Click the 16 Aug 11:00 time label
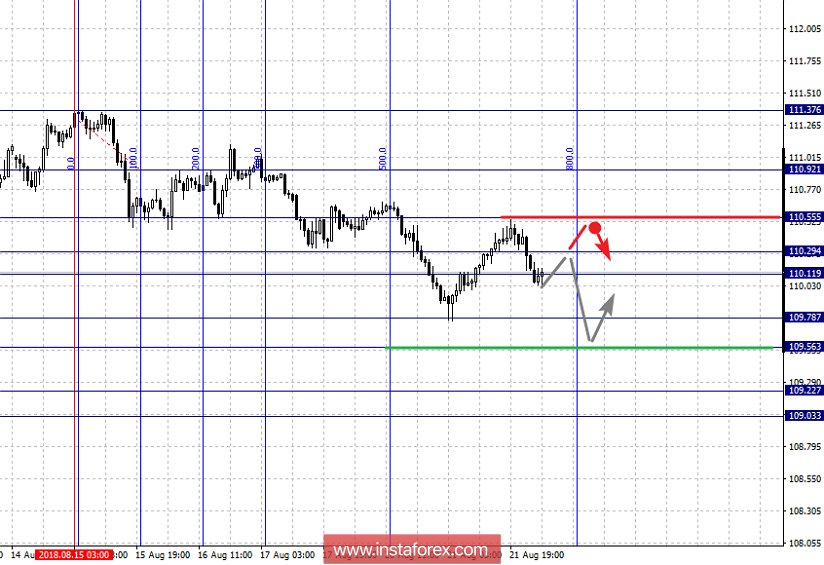This screenshot has height=565, width=824. (x=225, y=555)
